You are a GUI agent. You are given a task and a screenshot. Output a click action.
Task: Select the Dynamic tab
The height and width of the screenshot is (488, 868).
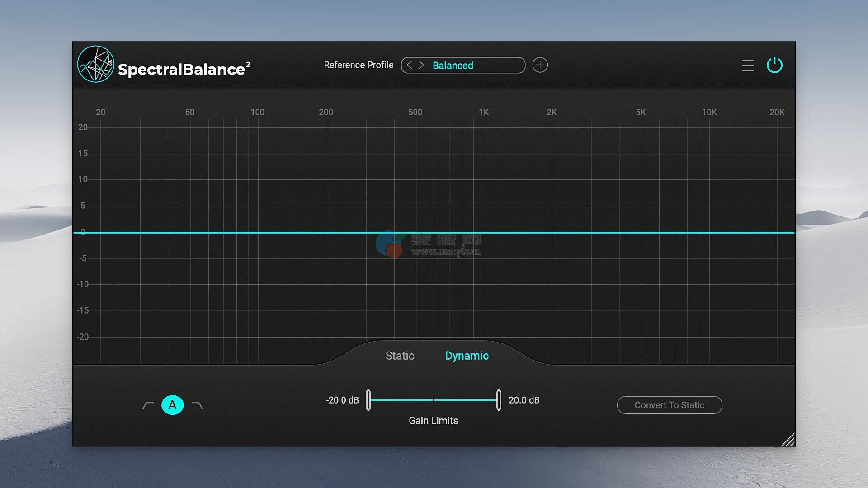[467, 356]
